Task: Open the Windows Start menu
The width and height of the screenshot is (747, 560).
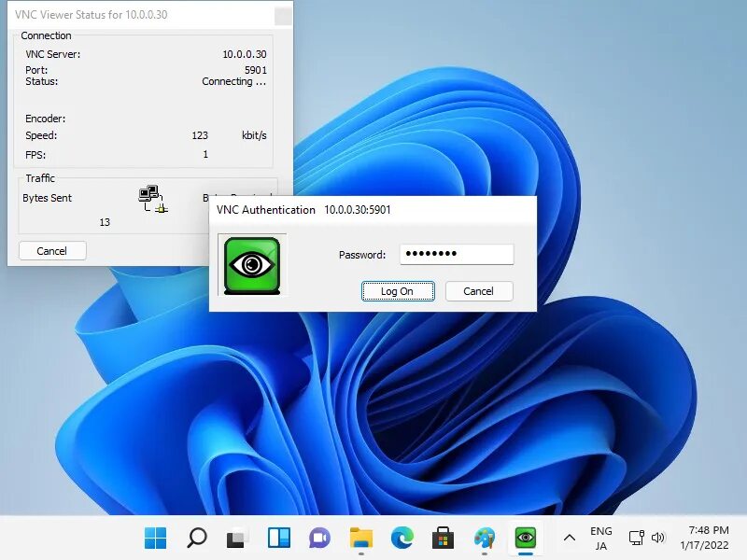Action: (155, 539)
